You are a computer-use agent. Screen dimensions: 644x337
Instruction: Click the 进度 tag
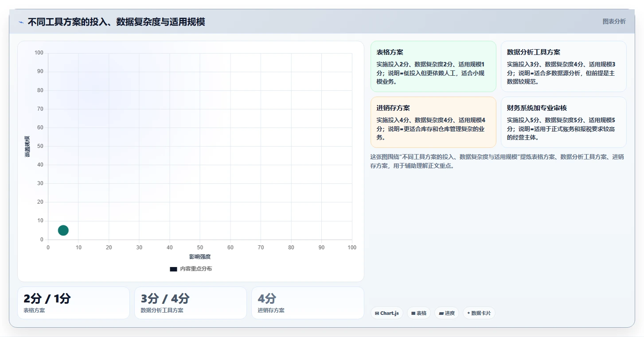[x=447, y=313]
